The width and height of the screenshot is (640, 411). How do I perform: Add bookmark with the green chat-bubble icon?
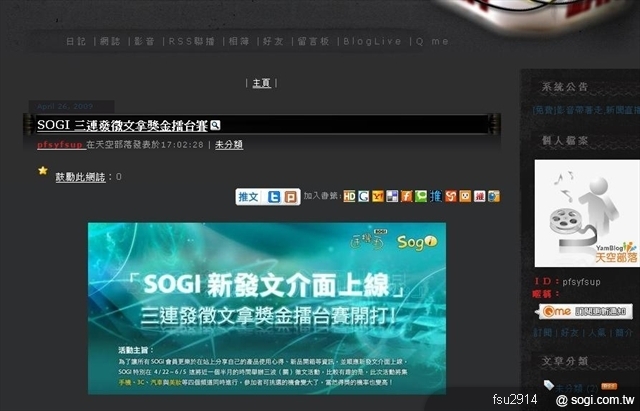coord(421,196)
